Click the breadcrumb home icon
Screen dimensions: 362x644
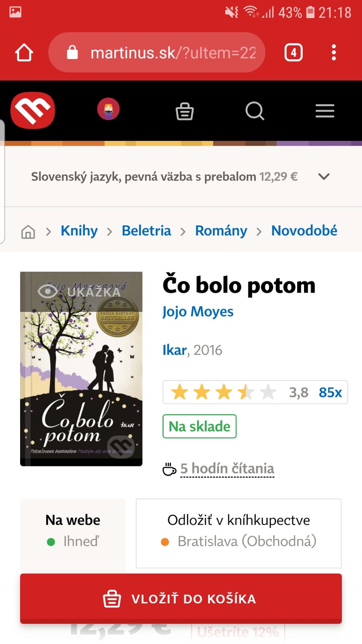[28, 231]
